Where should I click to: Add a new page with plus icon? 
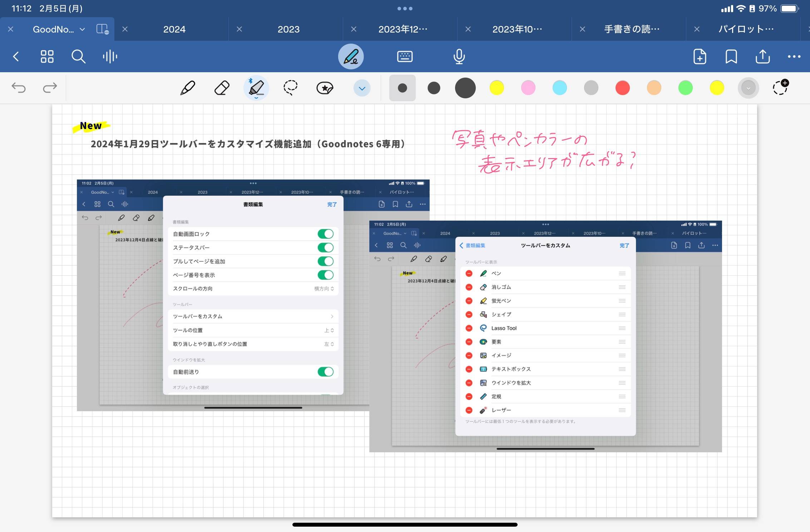click(700, 56)
